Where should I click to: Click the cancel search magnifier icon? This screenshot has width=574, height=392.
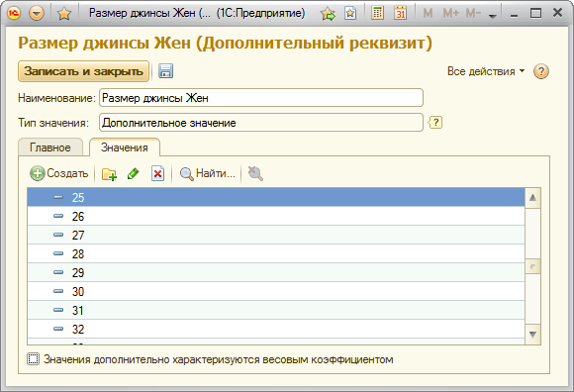255,173
